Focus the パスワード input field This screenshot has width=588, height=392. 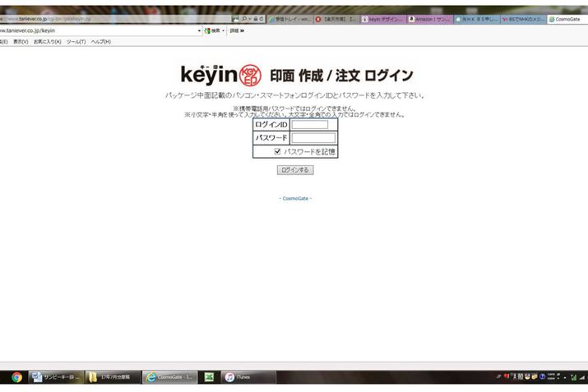pyautogui.click(x=313, y=138)
